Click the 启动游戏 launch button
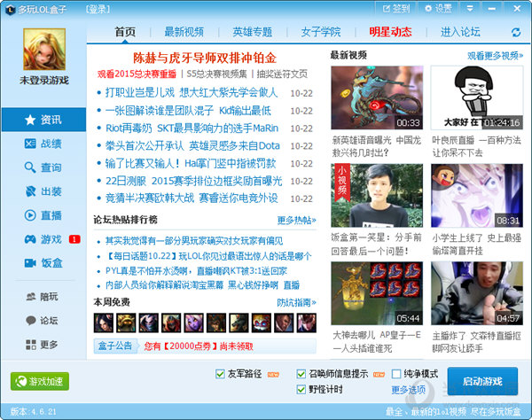The width and height of the screenshot is (532, 420). pos(482,381)
